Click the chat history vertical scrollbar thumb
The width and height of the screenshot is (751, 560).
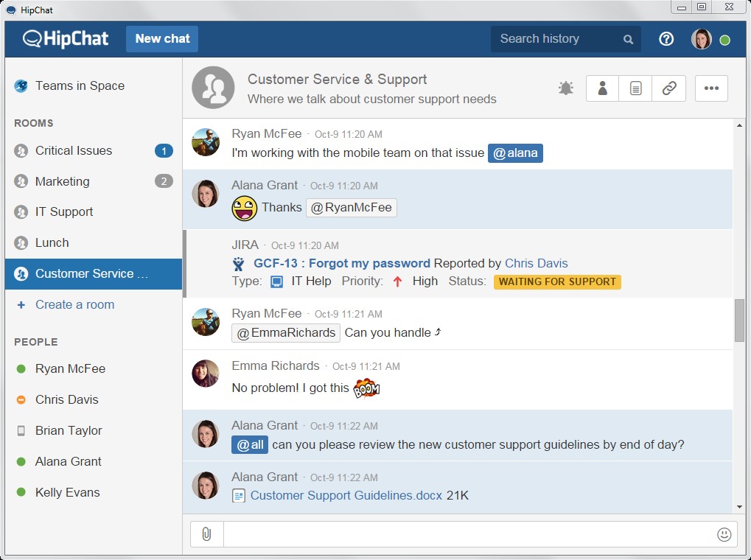pos(739,320)
